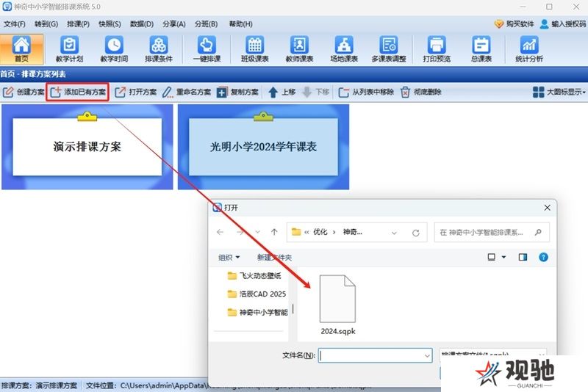Go back in the Open dialog
The width and height of the screenshot is (588, 392).
tap(220, 232)
